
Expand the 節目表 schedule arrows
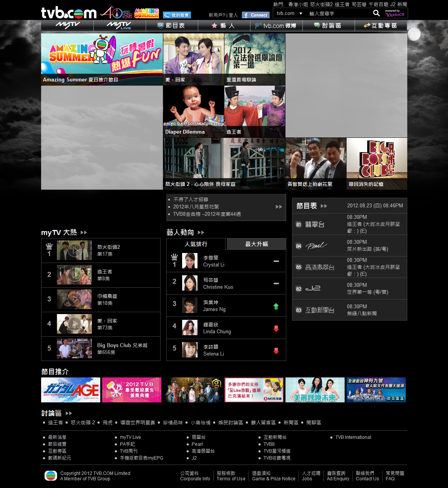pos(324,206)
